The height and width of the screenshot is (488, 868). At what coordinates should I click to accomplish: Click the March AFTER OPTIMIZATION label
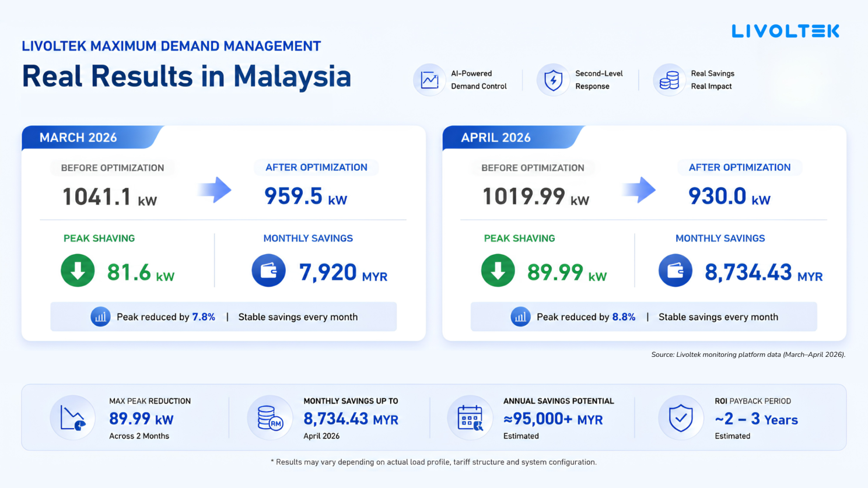(x=316, y=167)
